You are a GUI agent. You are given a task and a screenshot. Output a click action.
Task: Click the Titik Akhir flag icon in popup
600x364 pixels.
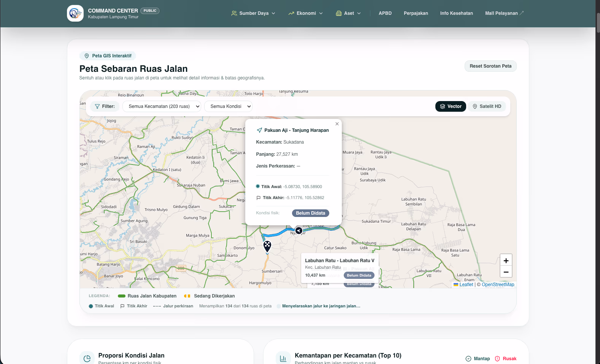point(259,198)
